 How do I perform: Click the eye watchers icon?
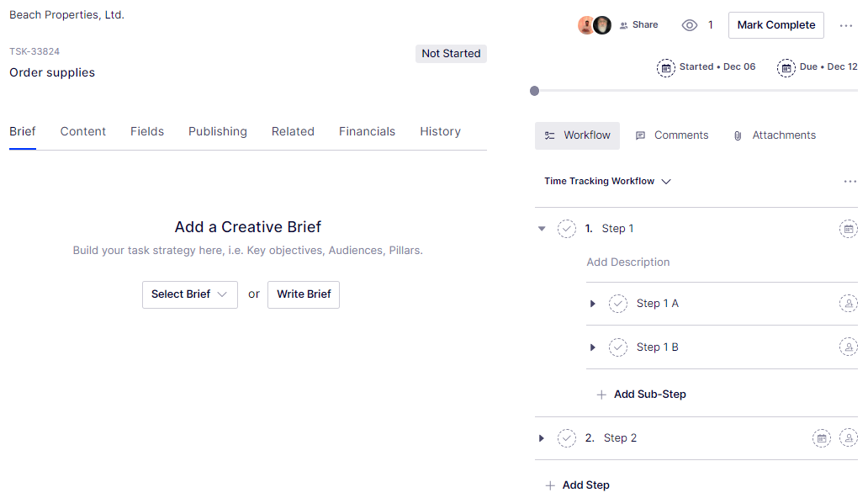point(690,25)
